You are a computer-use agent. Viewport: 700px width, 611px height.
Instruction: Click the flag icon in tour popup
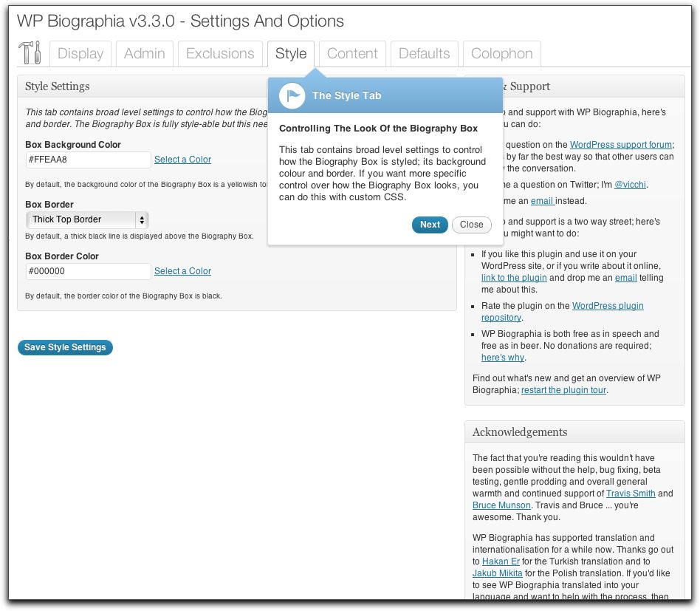pyautogui.click(x=292, y=95)
